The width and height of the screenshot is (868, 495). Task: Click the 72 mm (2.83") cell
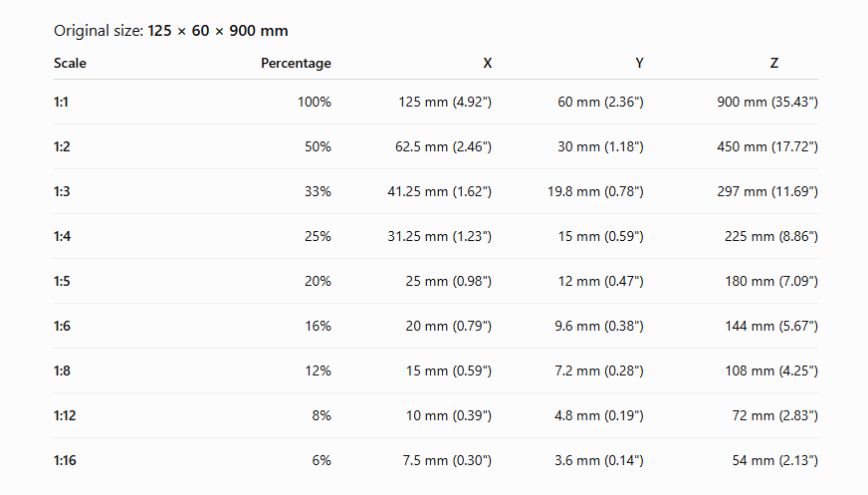[775, 416]
